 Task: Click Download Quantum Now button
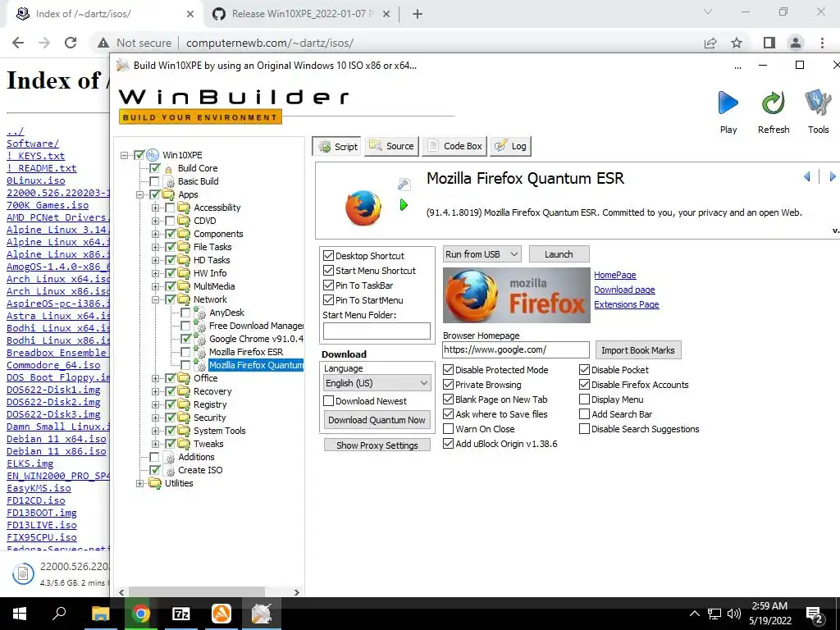tap(377, 420)
